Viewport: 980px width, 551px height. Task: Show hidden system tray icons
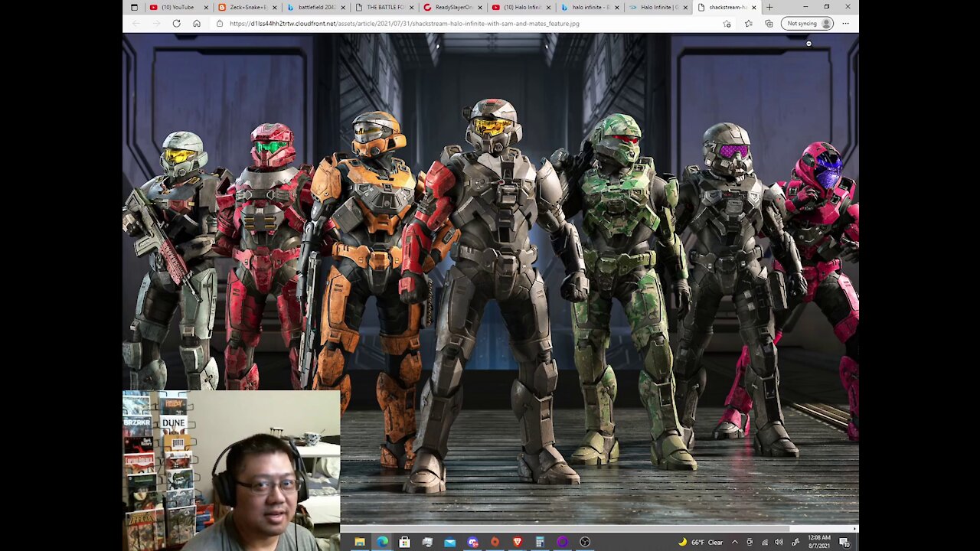tap(735, 542)
